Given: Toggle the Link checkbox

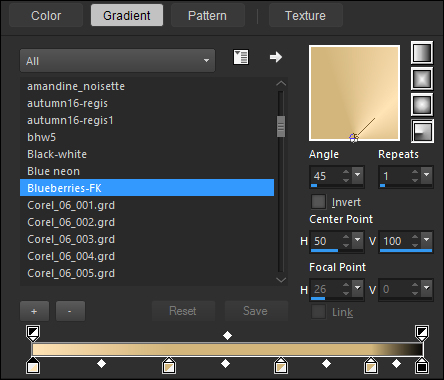Looking at the screenshot, I should [x=318, y=312].
